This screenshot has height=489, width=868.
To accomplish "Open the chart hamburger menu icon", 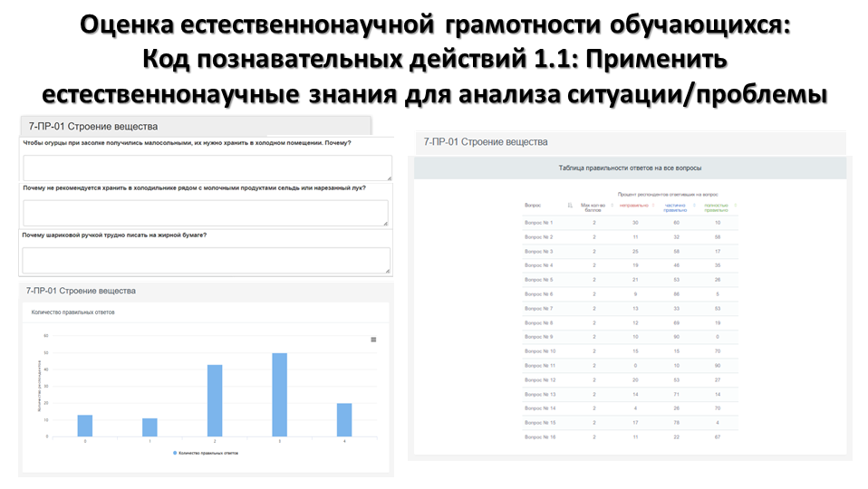I will [373, 340].
